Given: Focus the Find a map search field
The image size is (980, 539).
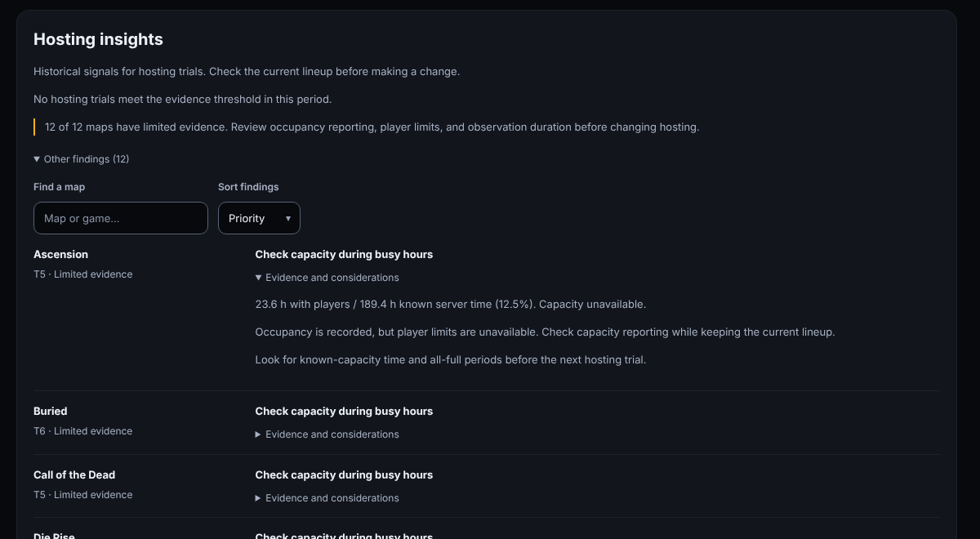Looking at the screenshot, I should (x=121, y=218).
